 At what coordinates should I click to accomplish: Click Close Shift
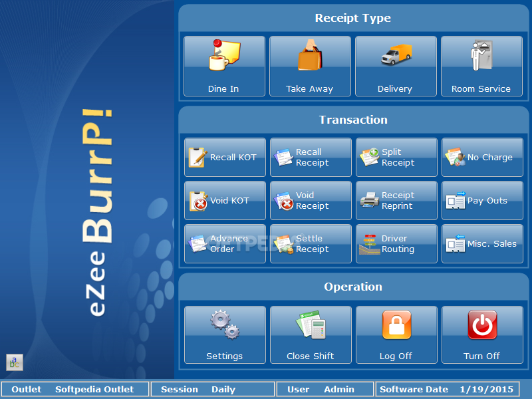[x=311, y=335]
